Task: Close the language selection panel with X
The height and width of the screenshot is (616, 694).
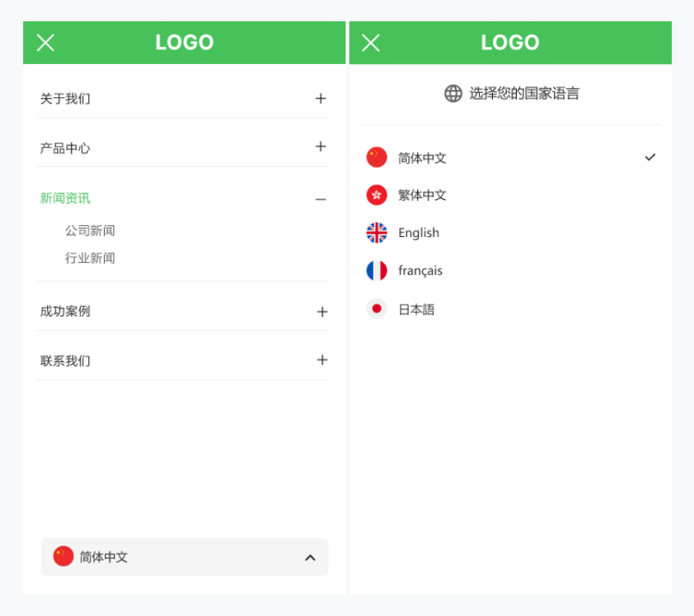Action: pos(371,43)
